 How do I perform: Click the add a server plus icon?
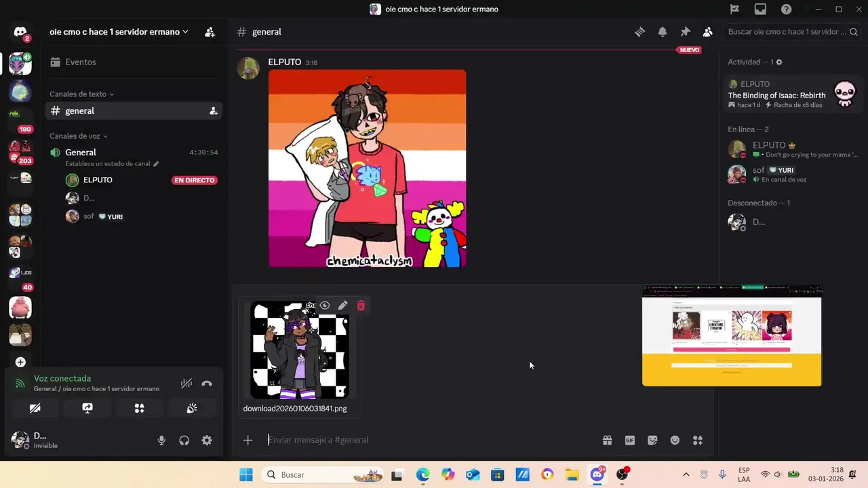click(20, 362)
